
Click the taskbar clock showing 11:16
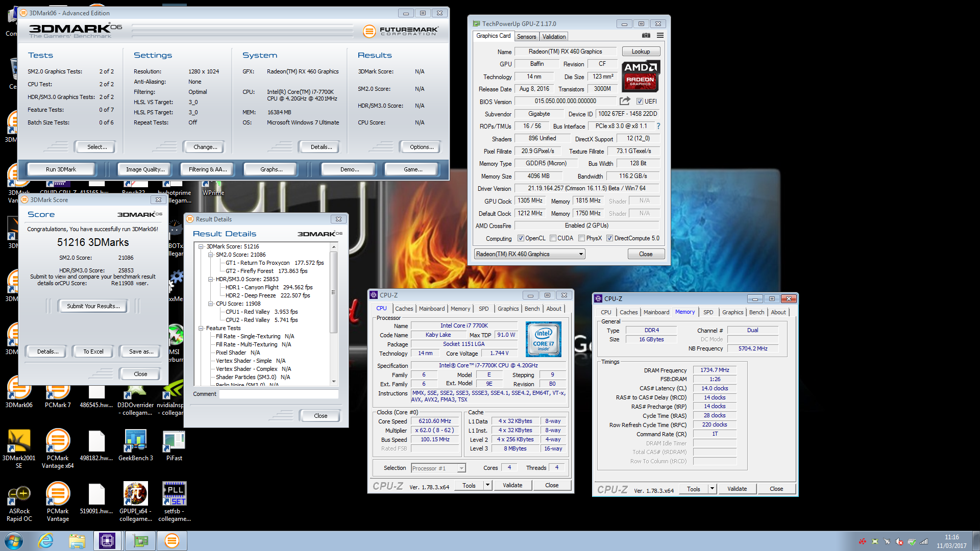click(x=951, y=541)
